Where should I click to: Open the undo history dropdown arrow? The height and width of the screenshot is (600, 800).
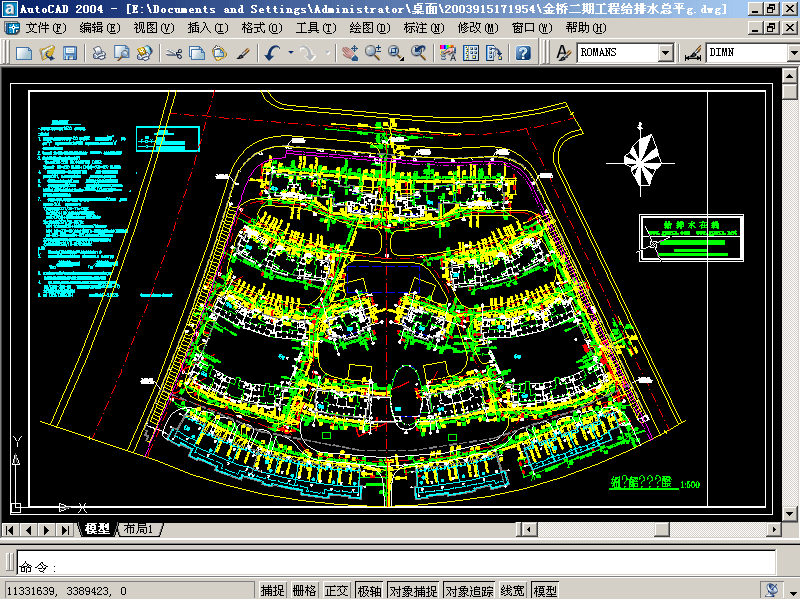point(291,53)
